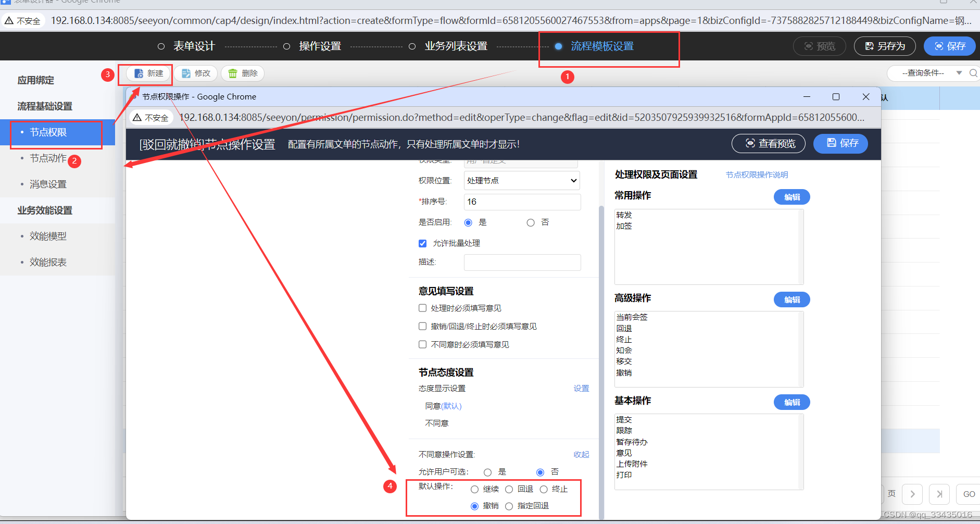980x524 pixels.
Task: Click the search magnifier next to 查询条件
Action: coord(973,73)
